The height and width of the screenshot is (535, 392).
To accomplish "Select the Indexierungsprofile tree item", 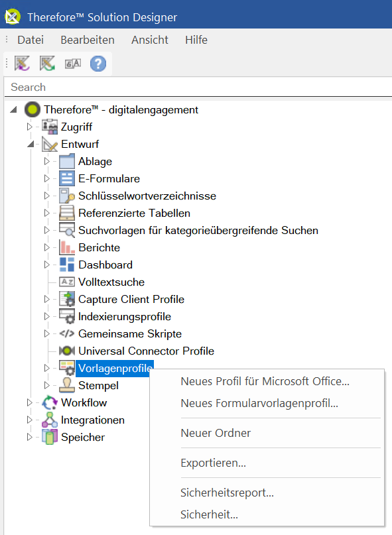I will point(125,316).
